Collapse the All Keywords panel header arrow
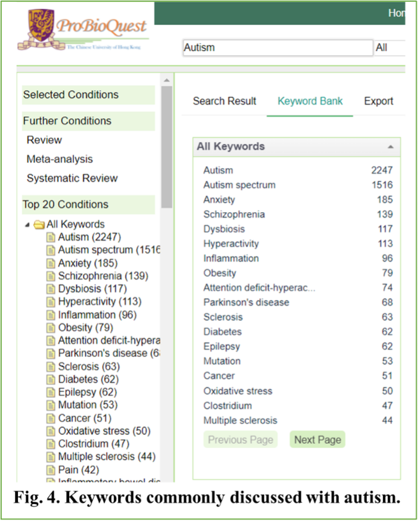Screen dimensions: 420x522 pos(390,147)
